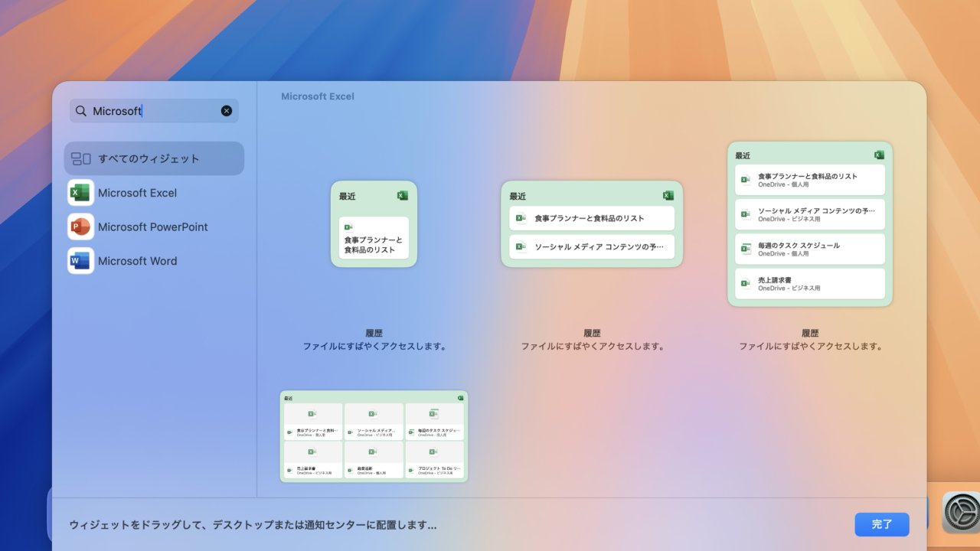Clear the Microsoft search text
Screen dimensions: 980x551
(x=227, y=111)
